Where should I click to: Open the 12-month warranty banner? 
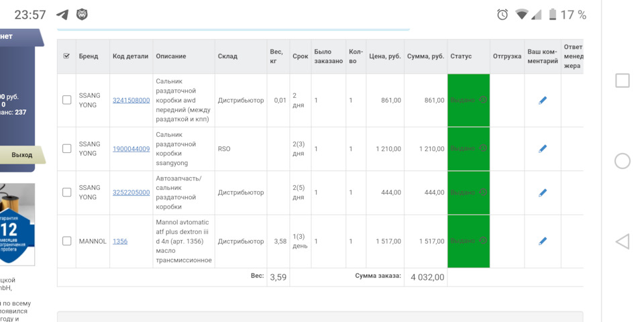[x=17, y=224]
